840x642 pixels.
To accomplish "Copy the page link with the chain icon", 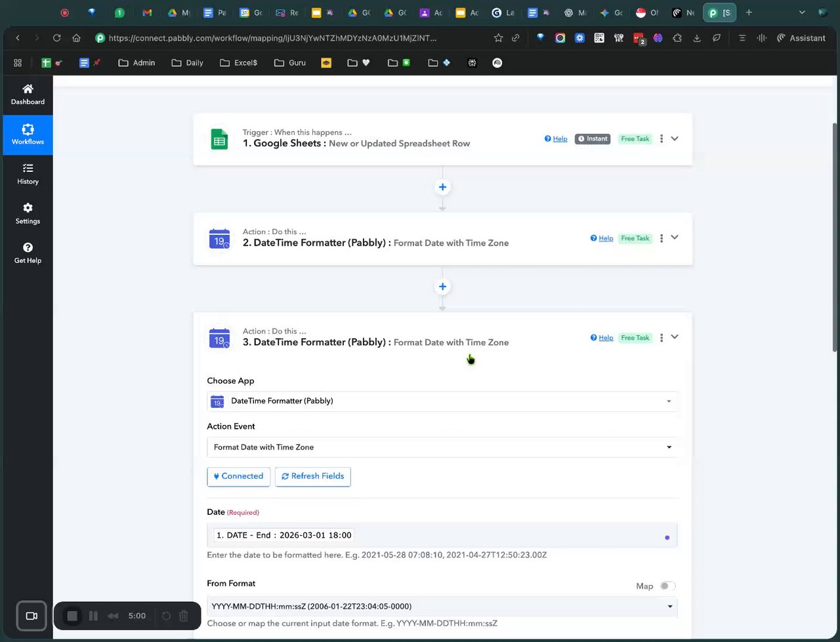I will 516,38.
